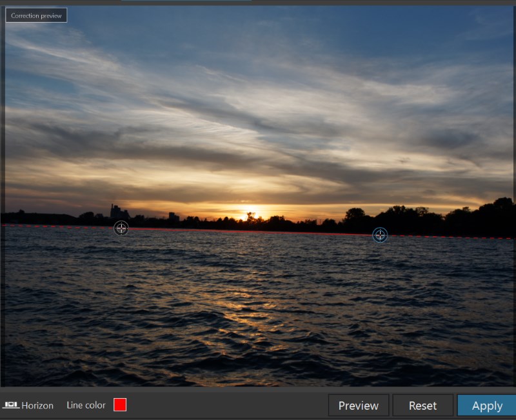Click the left horizon line handle
Screen dimensions: 516x420
121,228
